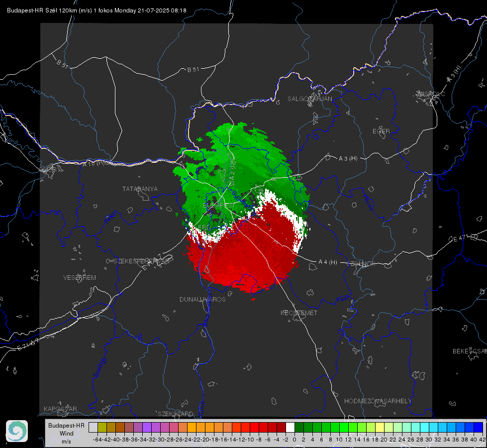Click the A 2 (H) road label over green echo

(x=233, y=174)
